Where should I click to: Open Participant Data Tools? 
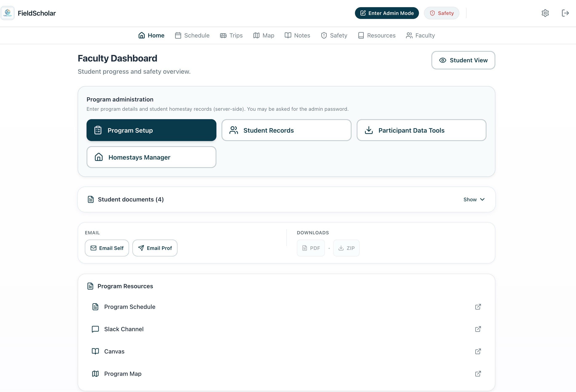421,130
